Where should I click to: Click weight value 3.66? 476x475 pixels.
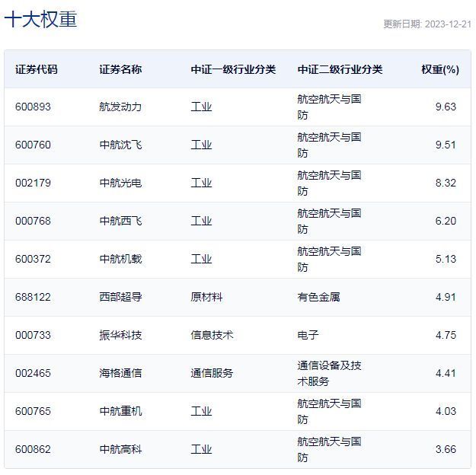[446, 450]
